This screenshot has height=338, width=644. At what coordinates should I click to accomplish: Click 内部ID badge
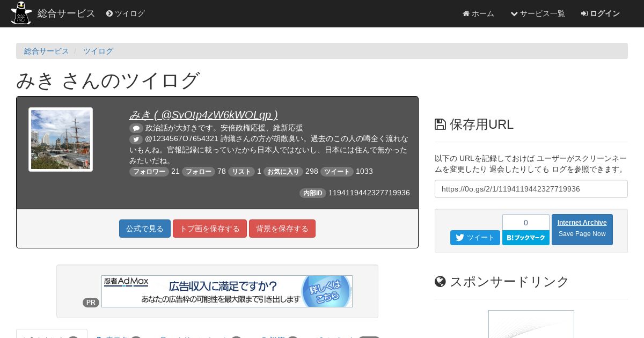click(313, 193)
